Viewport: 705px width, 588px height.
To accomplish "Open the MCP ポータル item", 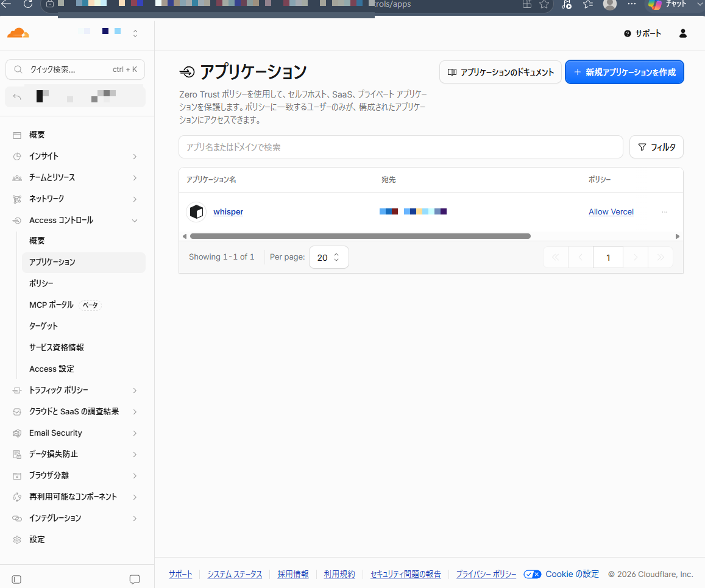I will 51,305.
